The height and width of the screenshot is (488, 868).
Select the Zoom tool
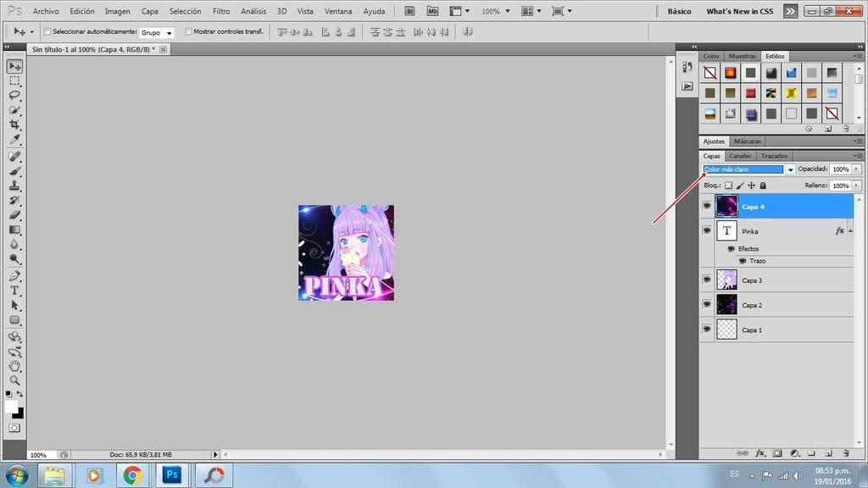point(14,380)
